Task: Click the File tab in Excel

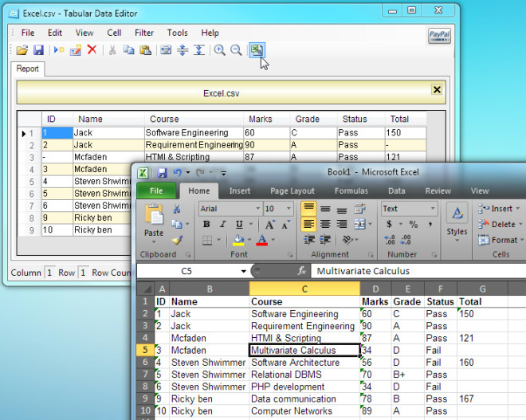Action: (x=156, y=191)
